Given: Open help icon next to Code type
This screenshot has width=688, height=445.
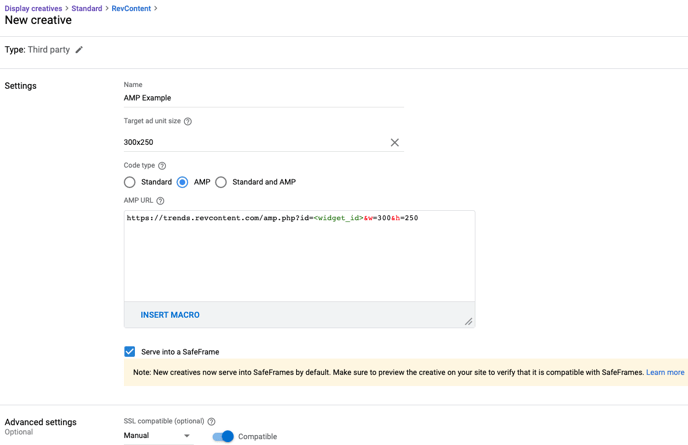Looking at the screenshot, I should click(162, 166).
